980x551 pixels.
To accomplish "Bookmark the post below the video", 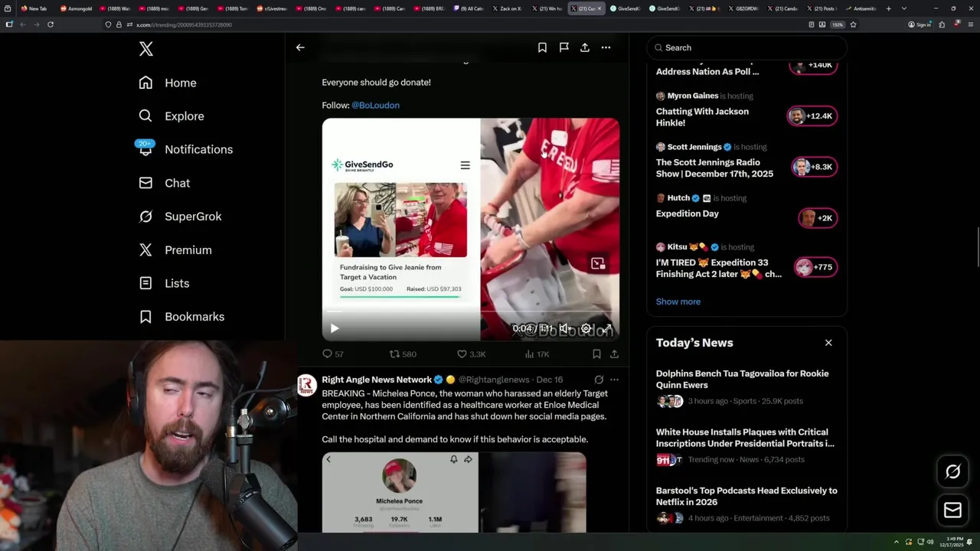I will click(x=596, y=354).
